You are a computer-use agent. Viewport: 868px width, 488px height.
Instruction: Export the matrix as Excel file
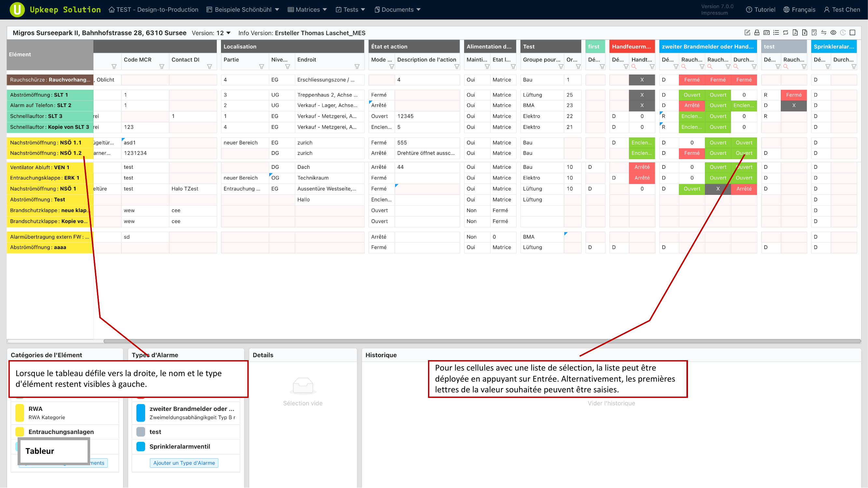pyautogui.click(x=805, y=33)
